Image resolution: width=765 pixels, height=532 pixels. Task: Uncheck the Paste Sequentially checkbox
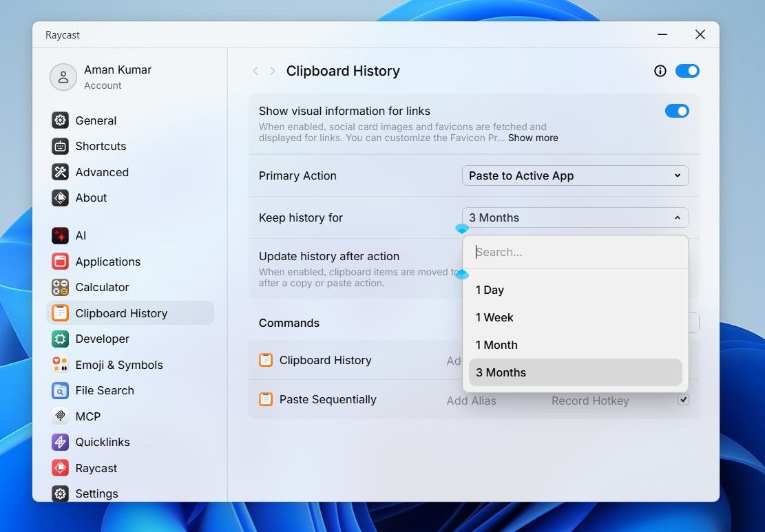pos(682,399)
